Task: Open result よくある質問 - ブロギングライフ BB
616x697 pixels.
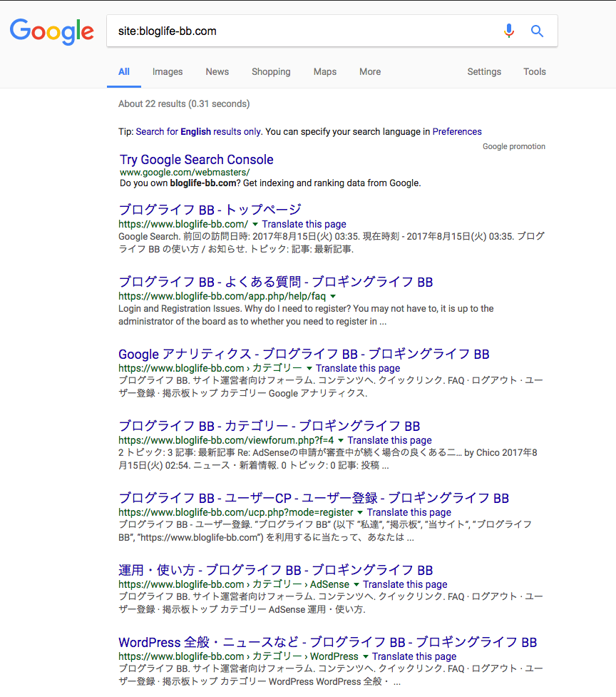Action: (x=275, y=282)
